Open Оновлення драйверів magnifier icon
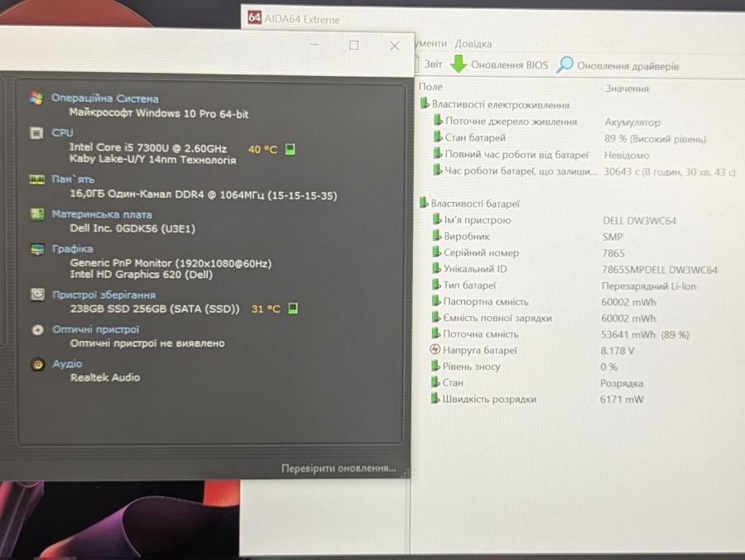 coord(565,65)
